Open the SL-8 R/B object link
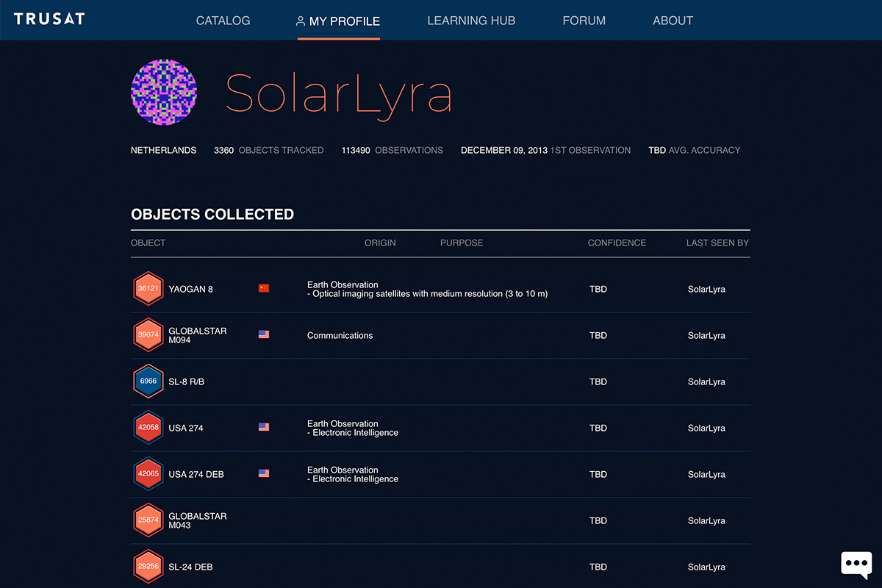This screenshot has width=882, height=588. (187, 382)
